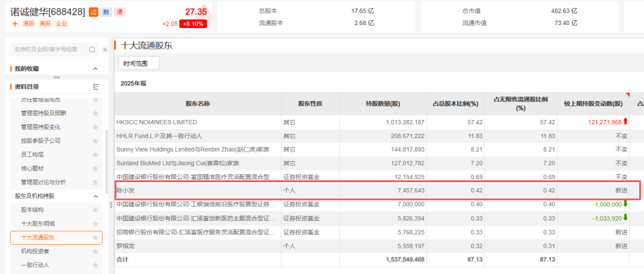Toggle favorite star for 核心题材

(x=95, y=168)
